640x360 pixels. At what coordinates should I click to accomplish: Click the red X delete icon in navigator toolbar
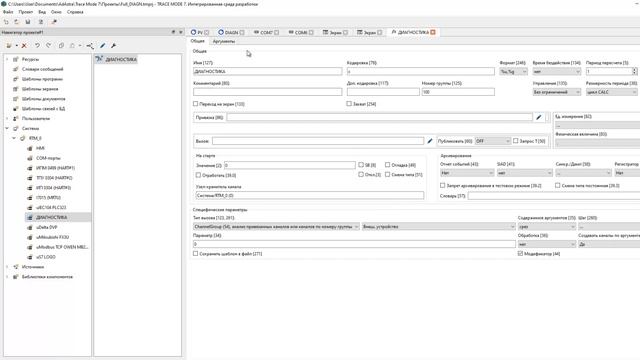(24, 46)
